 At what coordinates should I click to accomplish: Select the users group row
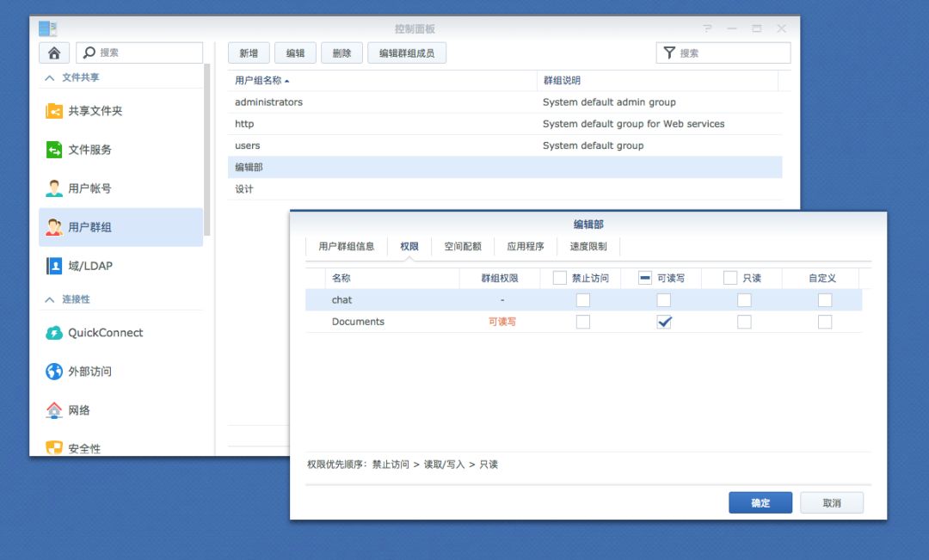505,145
